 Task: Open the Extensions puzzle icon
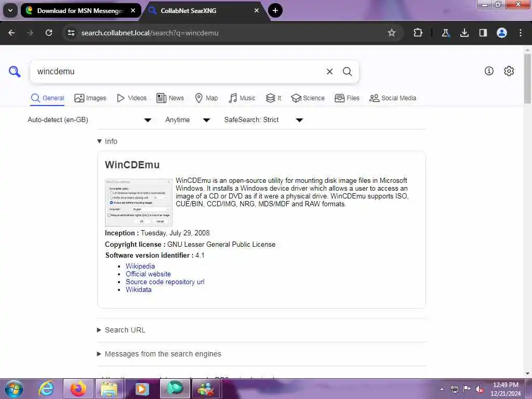coord(418,33)
